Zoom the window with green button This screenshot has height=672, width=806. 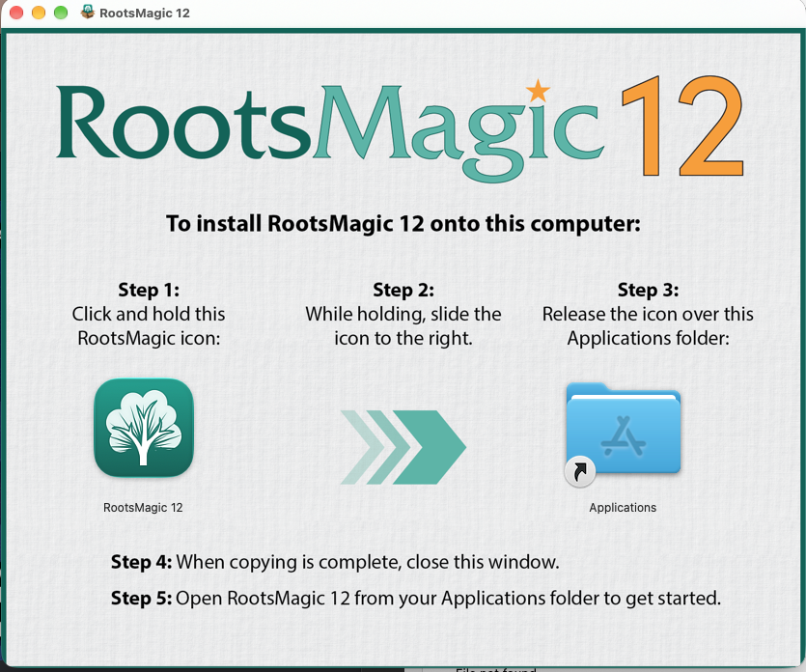(x=61, y=13)
